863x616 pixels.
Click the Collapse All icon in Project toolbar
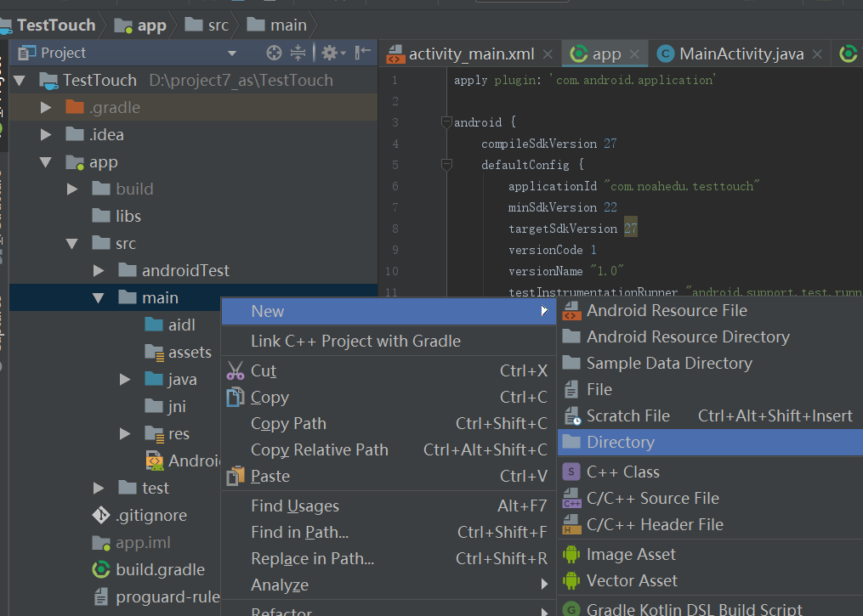tap(296, 53)
